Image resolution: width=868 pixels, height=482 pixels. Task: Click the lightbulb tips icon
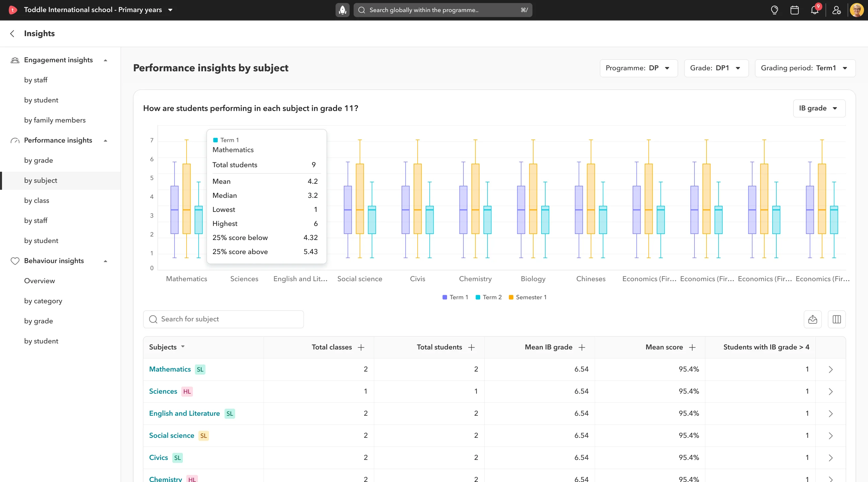point(774,10)
